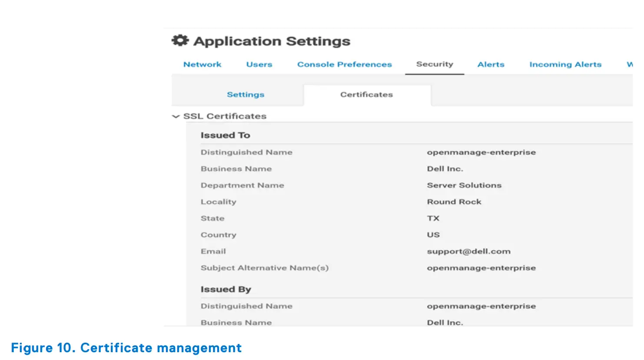Screen dimensions: 644x360
Task: Click the Issued By section heading
Action: [x=226, y=289]
